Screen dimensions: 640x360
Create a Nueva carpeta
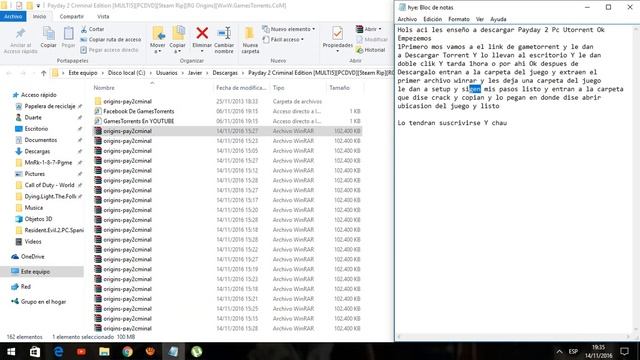click(250, 40)
